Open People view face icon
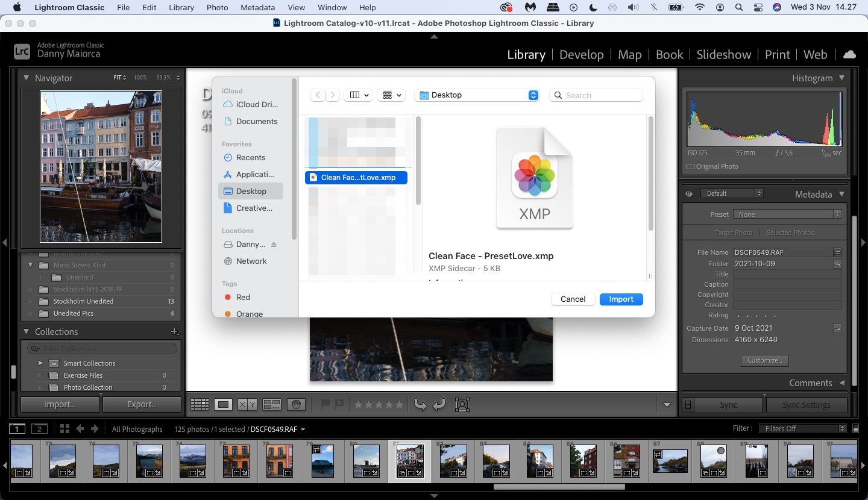Screen dimensions: 868x500 point(296,405)
